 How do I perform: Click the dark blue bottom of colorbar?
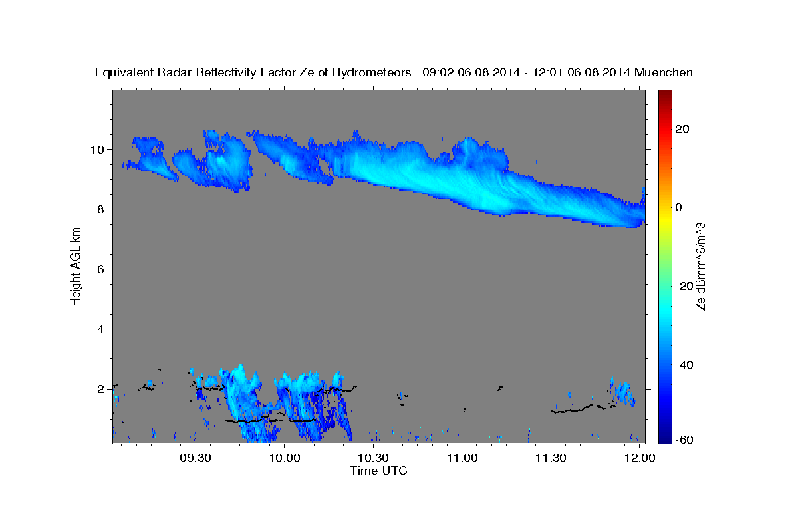tap(664, 432)
